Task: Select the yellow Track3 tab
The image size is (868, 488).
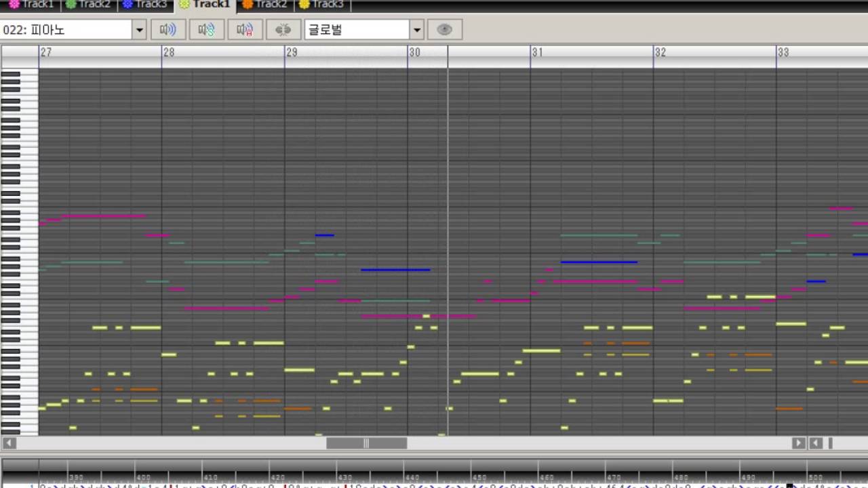Action: [322, 5]
